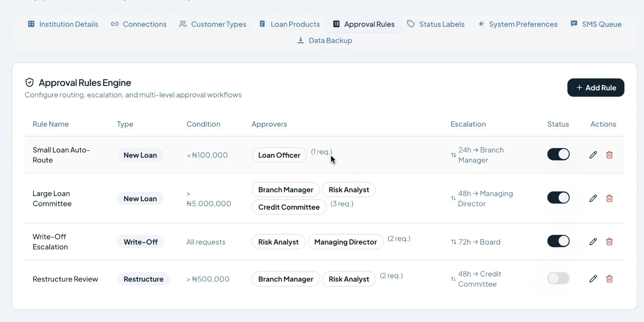Click the 'All requests' condition text
Viewport: 644px width, 322px height.
tap(206, 242)
